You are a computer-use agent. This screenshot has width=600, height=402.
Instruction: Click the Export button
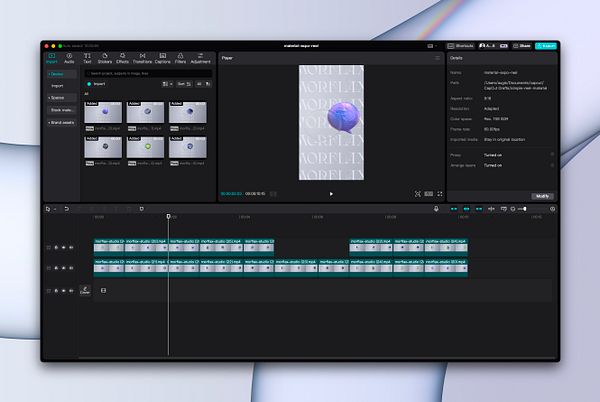click(x=546, y=45)
